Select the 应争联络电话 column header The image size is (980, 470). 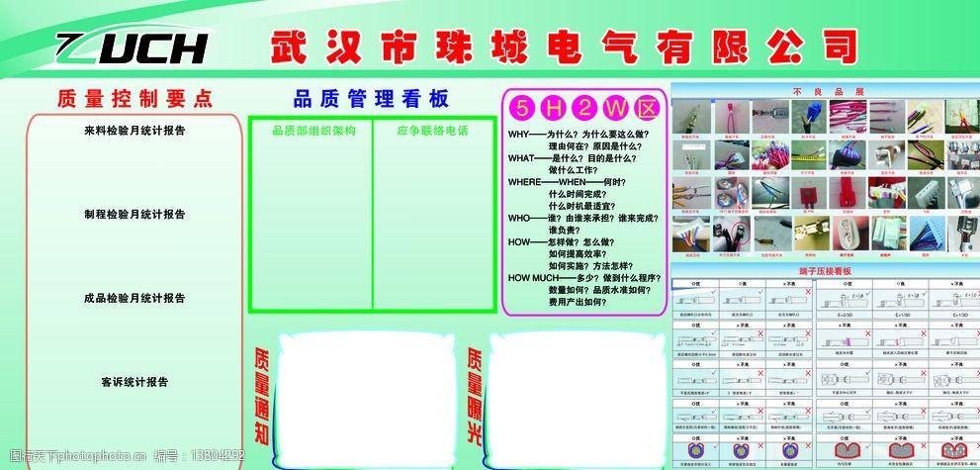point(432,131)
